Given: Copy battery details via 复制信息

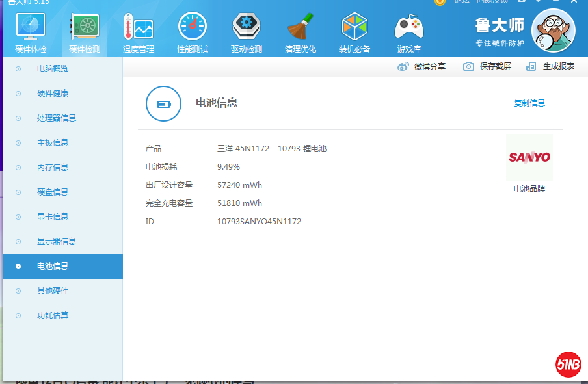Looking at the screenshot, I should (x=529, y=103).
